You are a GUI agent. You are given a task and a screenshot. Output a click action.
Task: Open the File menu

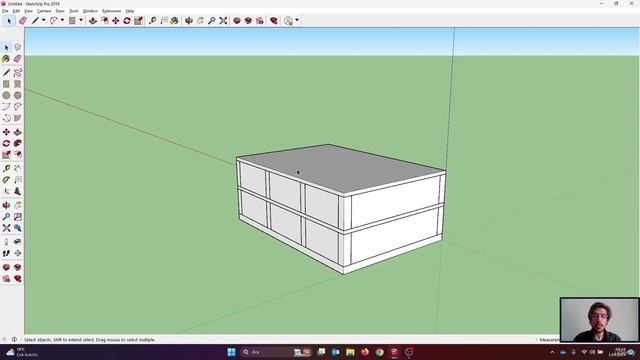coord(5,11)
